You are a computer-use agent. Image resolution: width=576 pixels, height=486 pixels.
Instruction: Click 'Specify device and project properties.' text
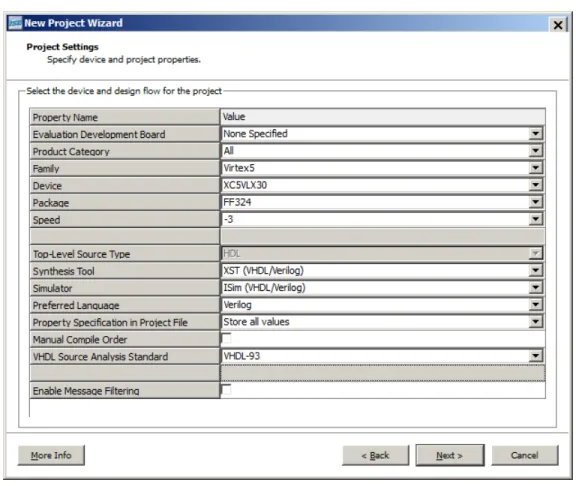pyautogui.click(x=124, y=60)
